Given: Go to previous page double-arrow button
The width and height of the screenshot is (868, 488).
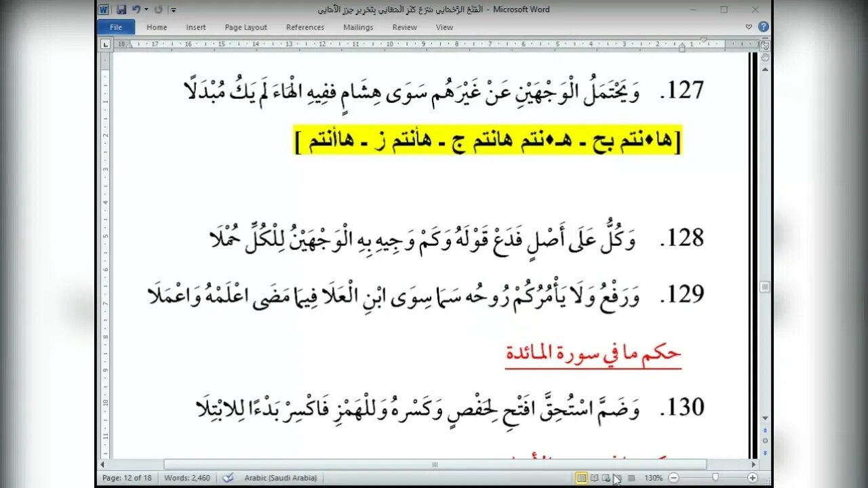Looking at the screenshot, I should coord(765,430).
